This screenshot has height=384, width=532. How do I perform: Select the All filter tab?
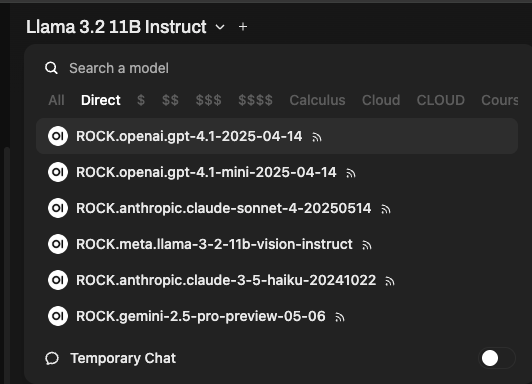56,100
